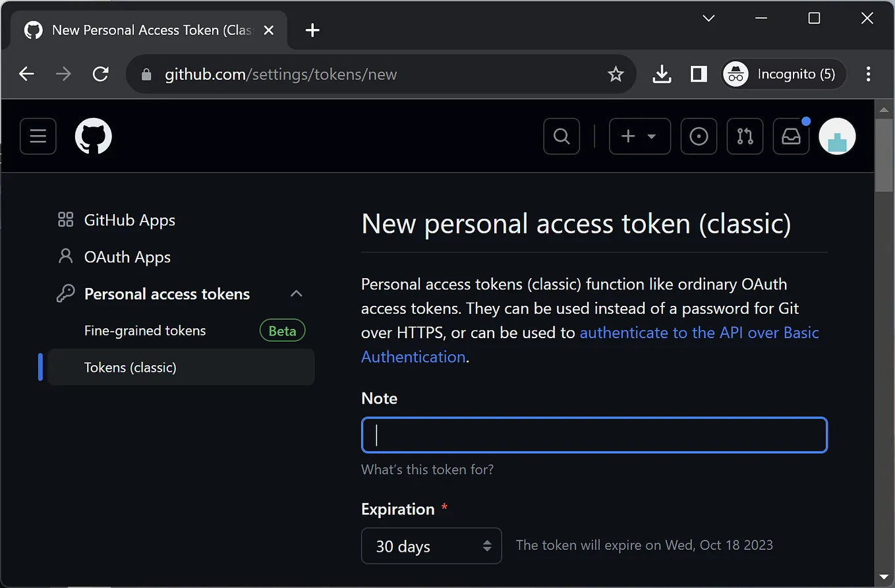The image size is (895, 588).
Task: Open GitHub Apps in the sidebar
Action: pyautogui.click(x=129, y=220)
